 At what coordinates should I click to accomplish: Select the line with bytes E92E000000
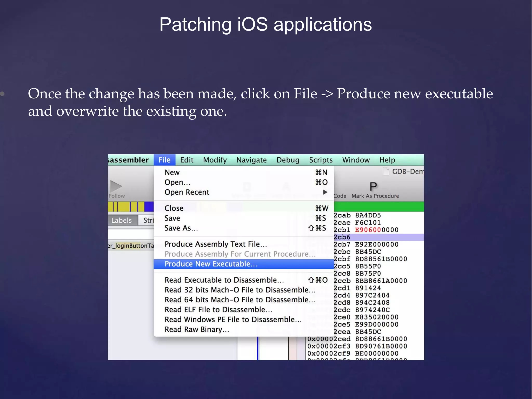tap(379, 244)
